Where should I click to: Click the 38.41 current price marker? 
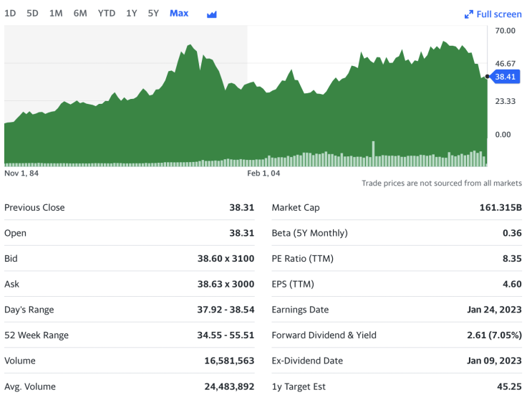505,77
